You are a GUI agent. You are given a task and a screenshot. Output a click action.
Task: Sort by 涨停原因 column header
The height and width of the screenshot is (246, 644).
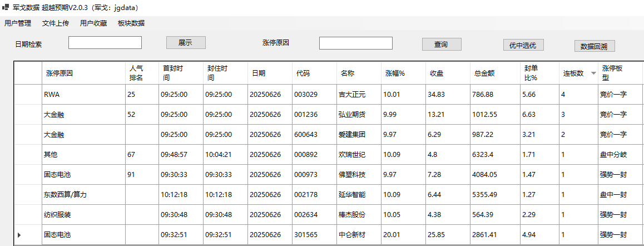(x=84, y=73)
